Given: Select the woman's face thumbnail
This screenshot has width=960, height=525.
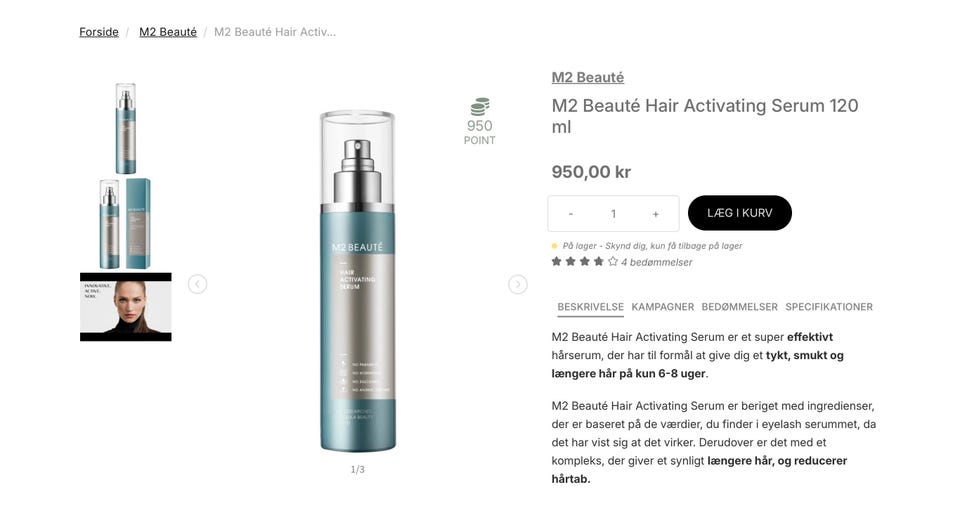Looking at the screenshot, I should 126,307.
